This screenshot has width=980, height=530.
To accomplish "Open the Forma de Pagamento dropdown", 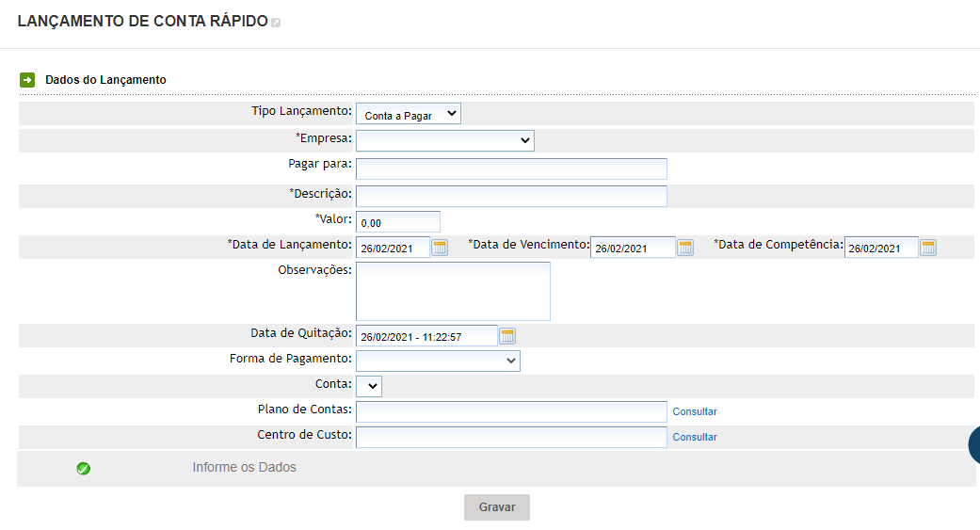I will click(x=438, y=361).
